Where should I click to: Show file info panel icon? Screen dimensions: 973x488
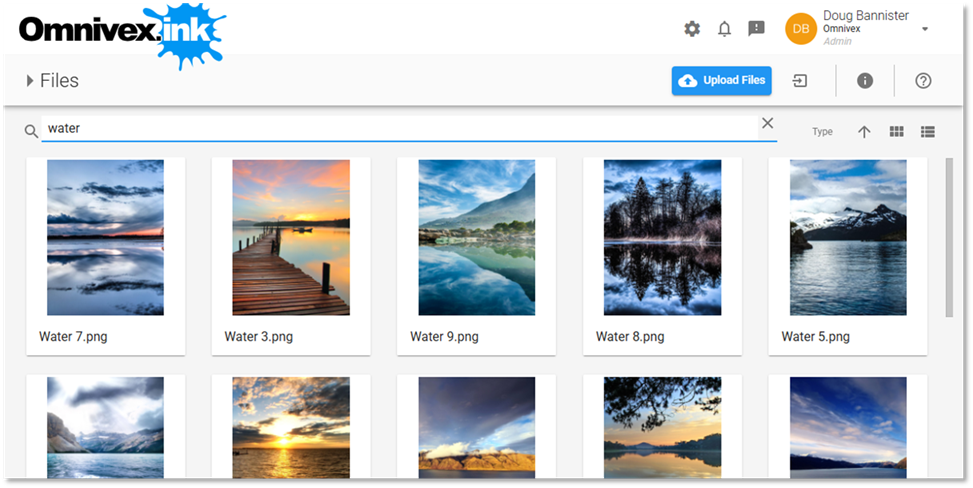coord(865,81)
